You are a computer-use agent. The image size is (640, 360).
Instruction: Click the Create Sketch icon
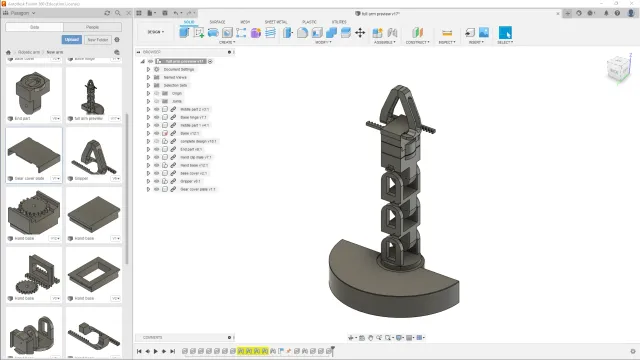click(199, 33)
